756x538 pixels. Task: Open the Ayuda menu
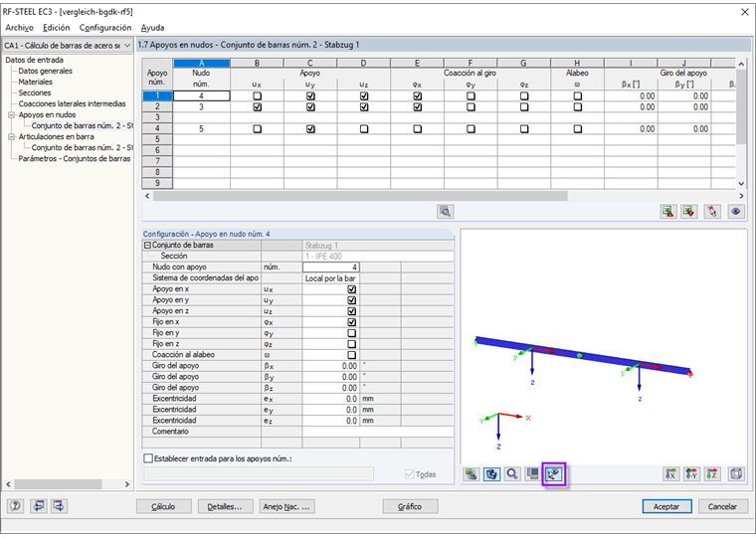point(152,28)
